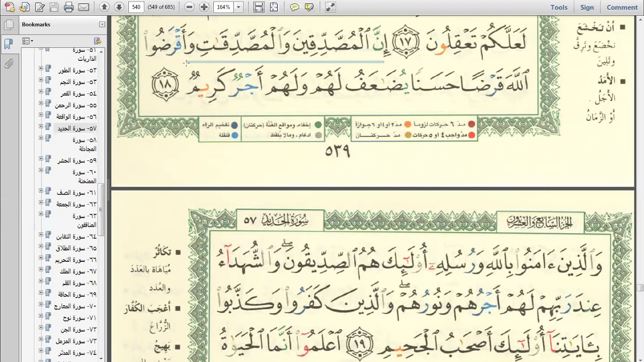
Task: Select bookmark ٦٤- سورة التغابن
Action: pyautogui.click(x=76, y=236)
